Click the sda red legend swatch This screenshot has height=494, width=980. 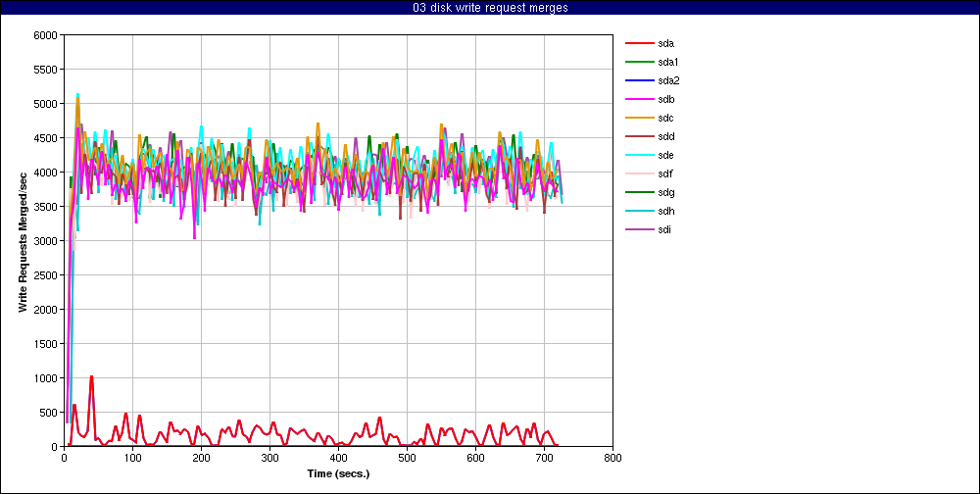coord(639,43)
